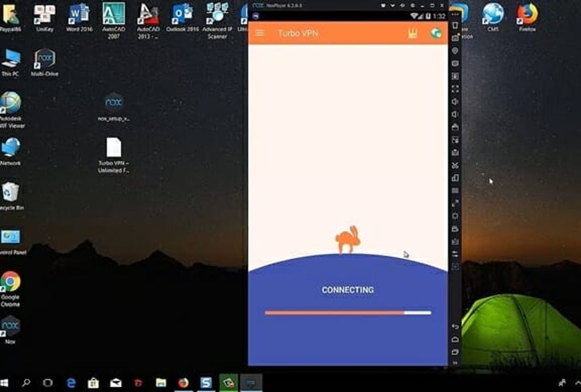
Task: Open Task View on the taskbar
Action: click(x=48, y=383)
